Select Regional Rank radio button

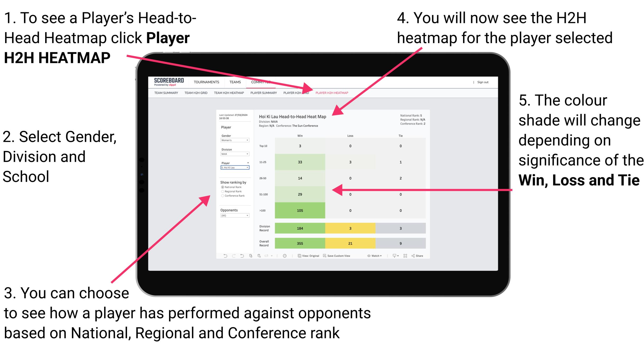click(x=222, y=191)
